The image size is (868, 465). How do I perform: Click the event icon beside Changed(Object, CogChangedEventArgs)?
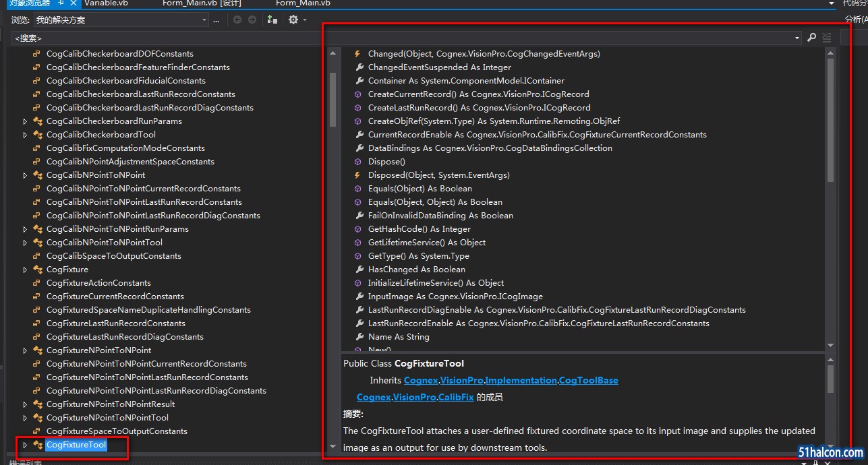tap(357, 54)
